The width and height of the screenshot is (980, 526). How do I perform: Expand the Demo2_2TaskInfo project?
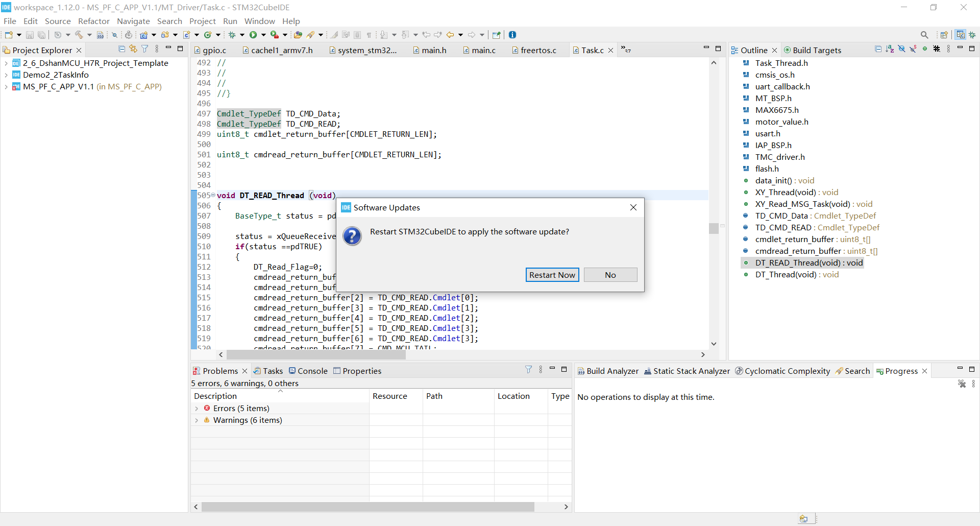point(6,75)
